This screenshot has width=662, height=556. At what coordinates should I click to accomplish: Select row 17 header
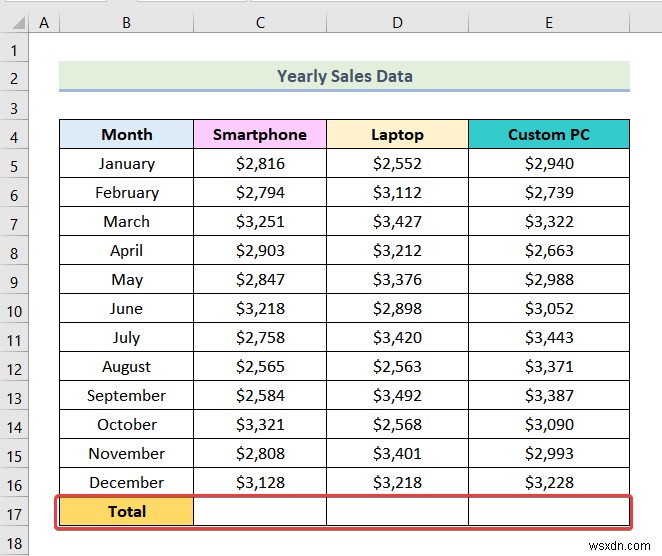coord(15,512)
